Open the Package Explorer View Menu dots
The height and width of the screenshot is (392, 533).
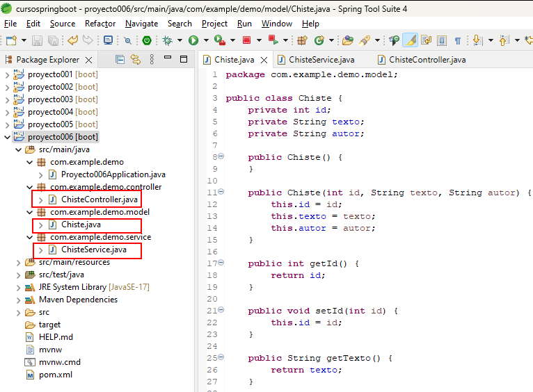(152, 59)
